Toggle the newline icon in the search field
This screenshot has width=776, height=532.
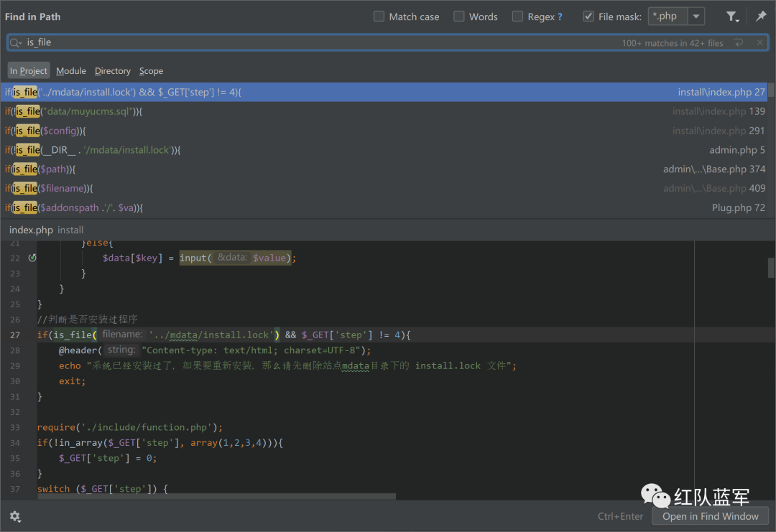[739, 43]
